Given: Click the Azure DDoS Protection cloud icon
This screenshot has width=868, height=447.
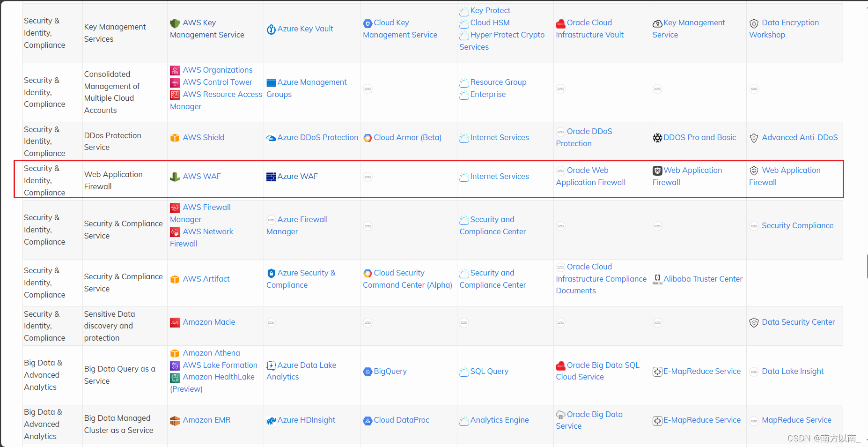Looking at the screenshot, I should coord(271,138).
